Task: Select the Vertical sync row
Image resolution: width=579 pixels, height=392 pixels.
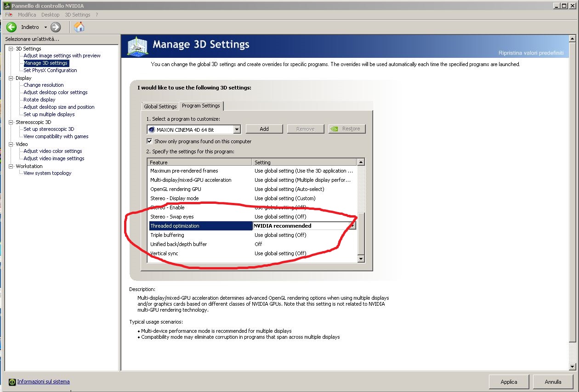Action: pyautogui.click(x=252, y=253)
